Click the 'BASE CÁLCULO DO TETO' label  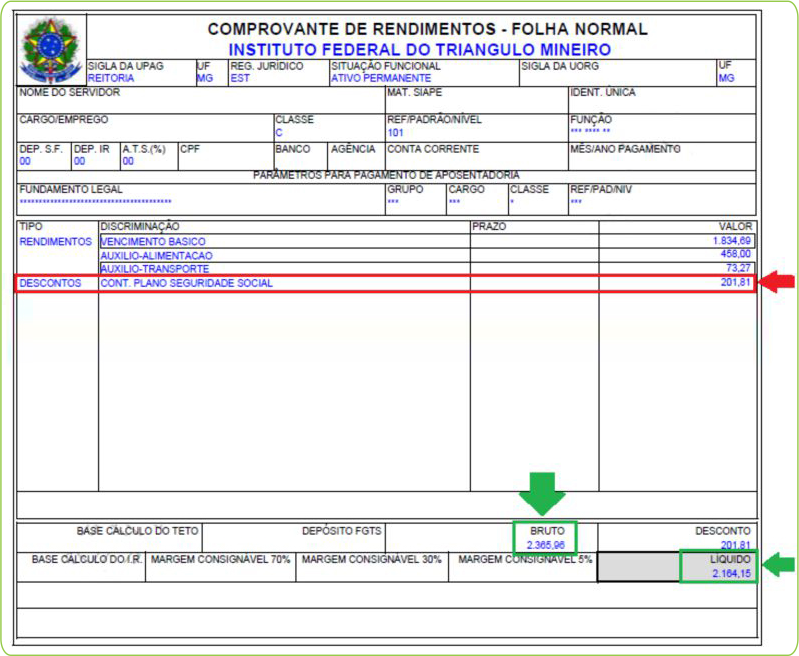pyautogui.click(x=138, y=531)
